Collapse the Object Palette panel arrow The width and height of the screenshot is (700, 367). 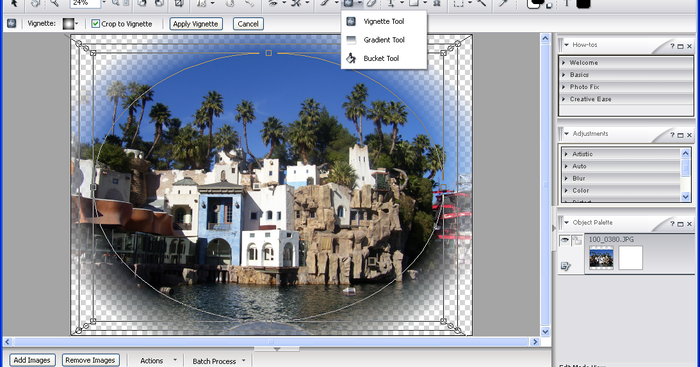[x=567, y=222]
